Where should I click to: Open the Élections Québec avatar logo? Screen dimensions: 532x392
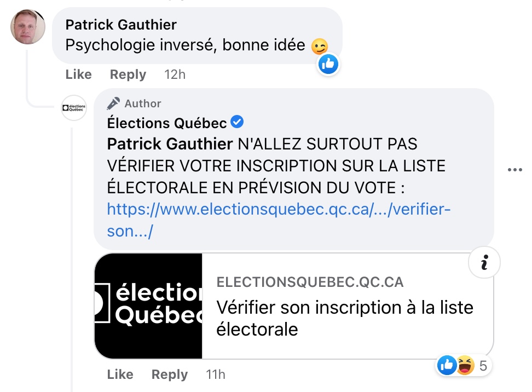click(x=74, y=108)
